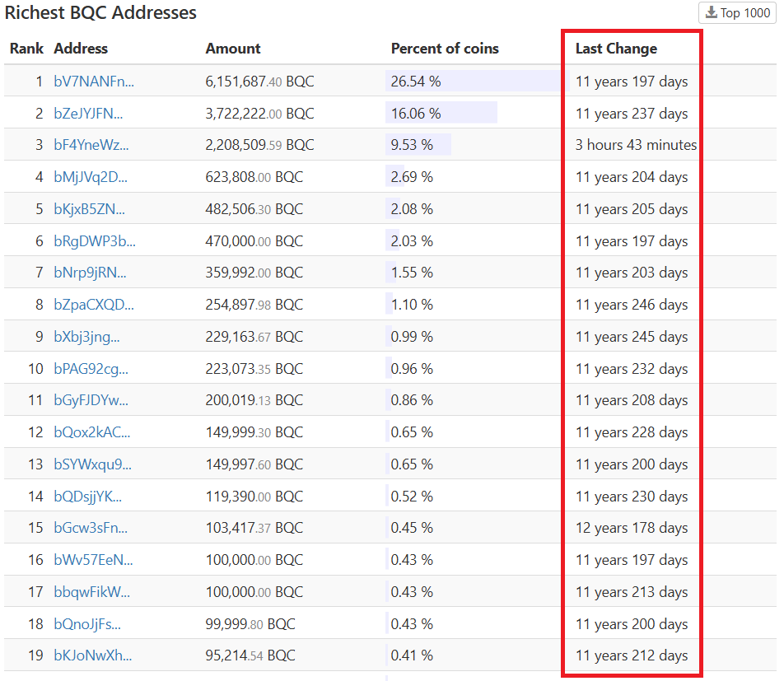The width and height of the screenshot is (784, 681).
Task: Open address bKJoNwXh... link
Action: point(93,655)
